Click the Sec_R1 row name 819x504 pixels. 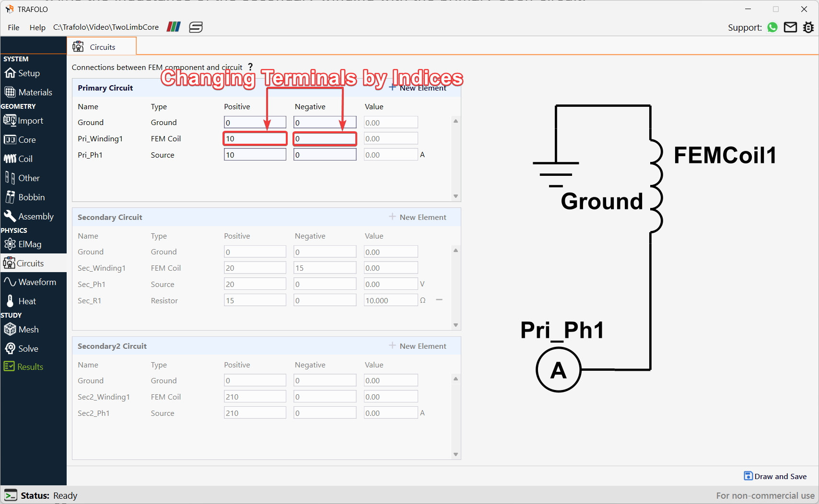click(x=89, y=300)
